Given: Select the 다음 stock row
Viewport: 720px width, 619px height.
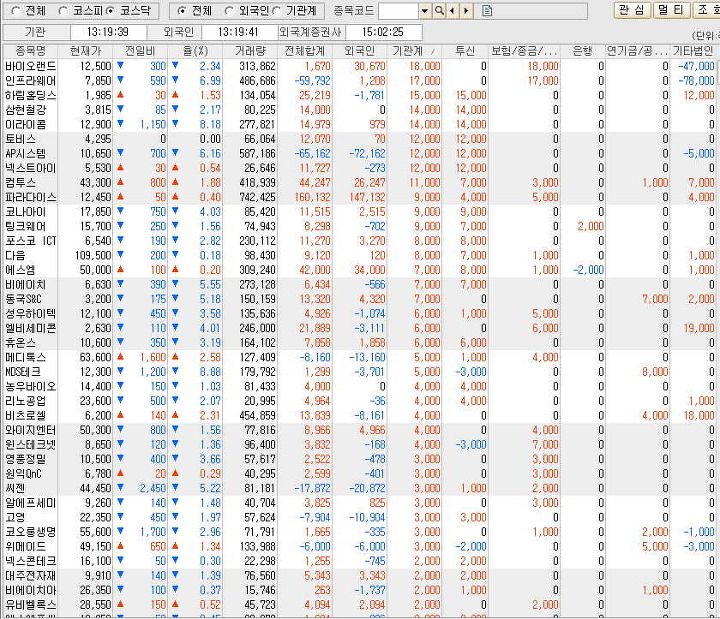Looking at the screenshot, I should (360, 255).
